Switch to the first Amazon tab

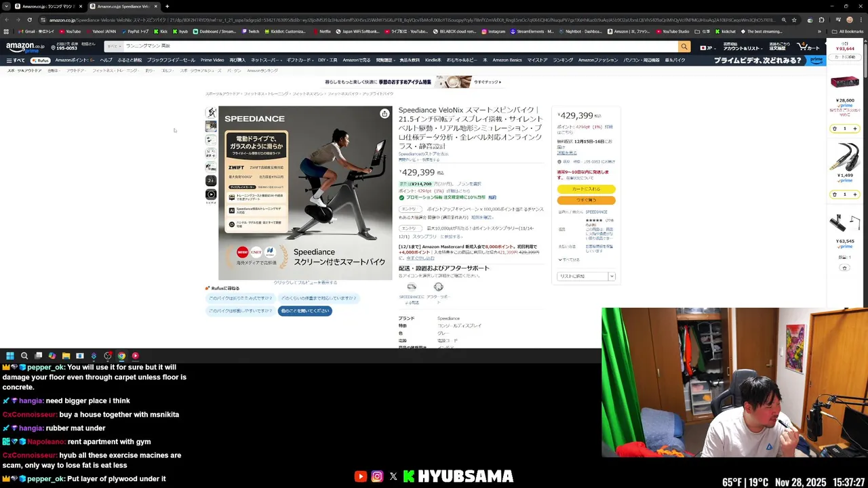click(47, 6)
